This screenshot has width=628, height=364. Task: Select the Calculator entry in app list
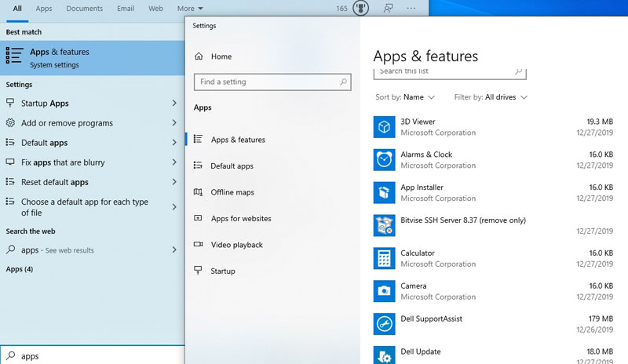click(x=494, y=258)
